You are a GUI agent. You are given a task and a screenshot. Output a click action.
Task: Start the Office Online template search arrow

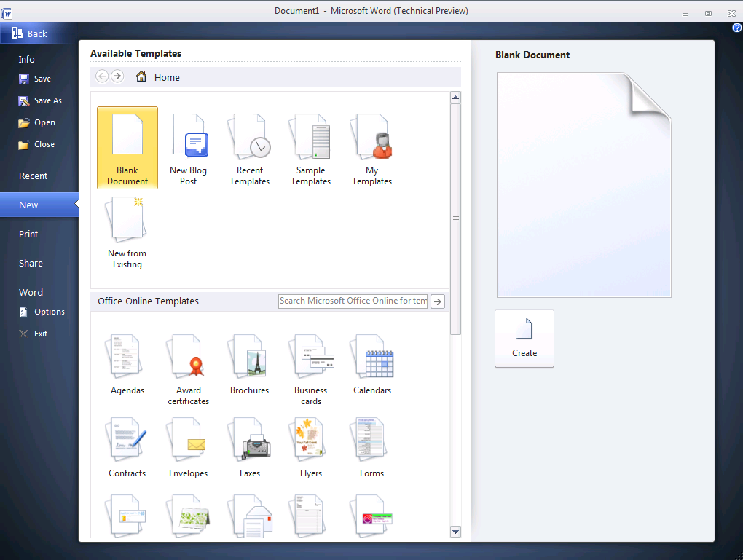click(438, 301)
